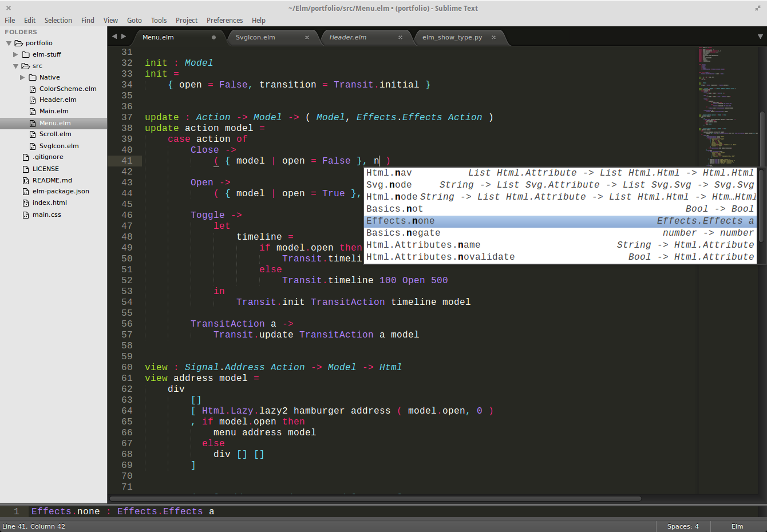Open the tab list dropdown at top right
767x532 pixels.
760,36
